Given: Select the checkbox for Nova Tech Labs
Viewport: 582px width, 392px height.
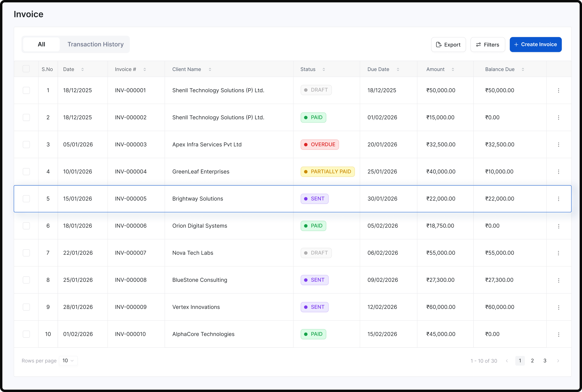Looking at the screenshot, I should (26, 253).
